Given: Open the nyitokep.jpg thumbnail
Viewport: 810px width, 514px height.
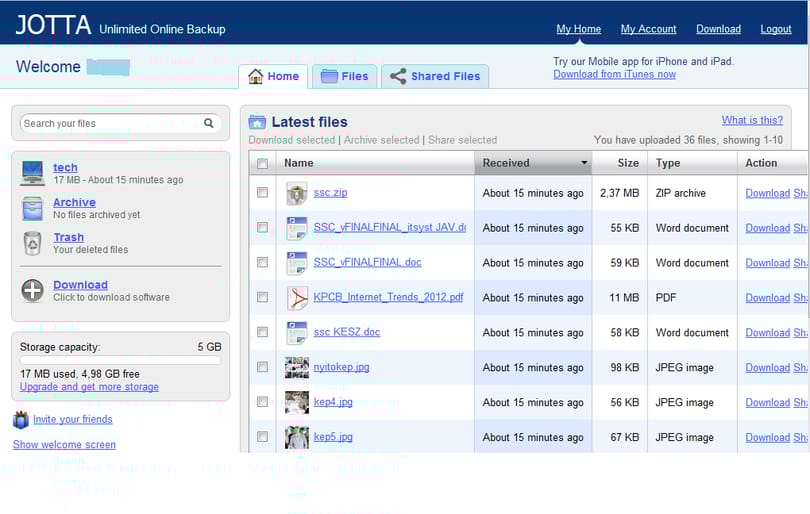Looking at the screenshot, I should point(297,368).
